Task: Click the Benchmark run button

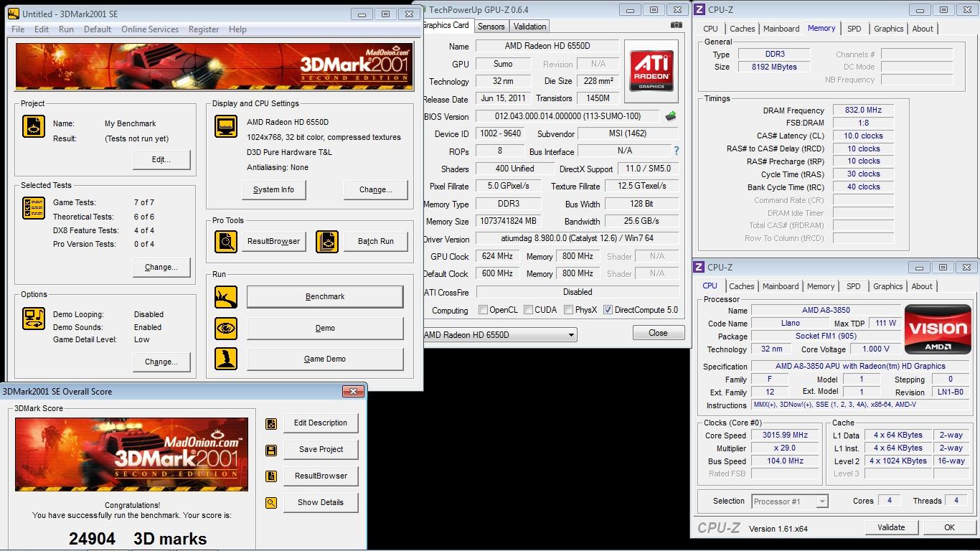Action: pyautogui.click(x=325, y=296)
